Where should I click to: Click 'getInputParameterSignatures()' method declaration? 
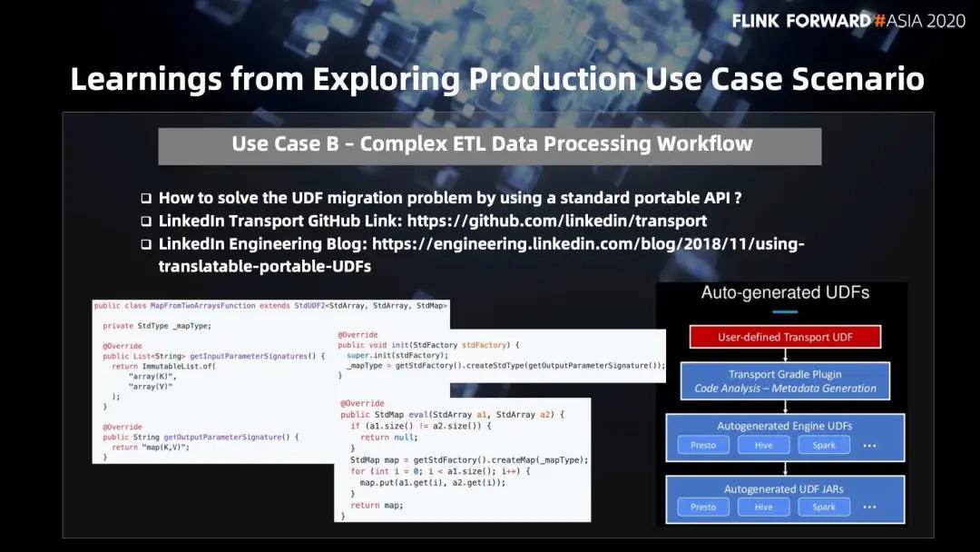(x=214, y=356)
